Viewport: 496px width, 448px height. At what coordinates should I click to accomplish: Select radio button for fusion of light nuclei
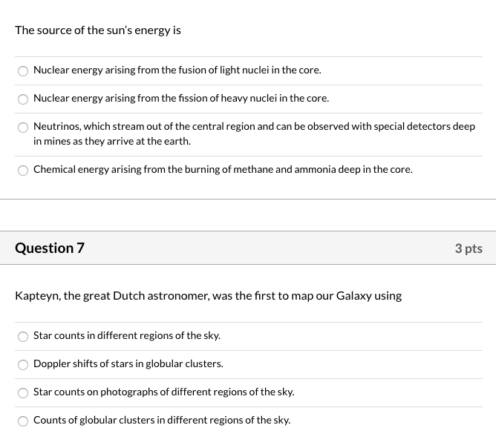click(23, 71)
